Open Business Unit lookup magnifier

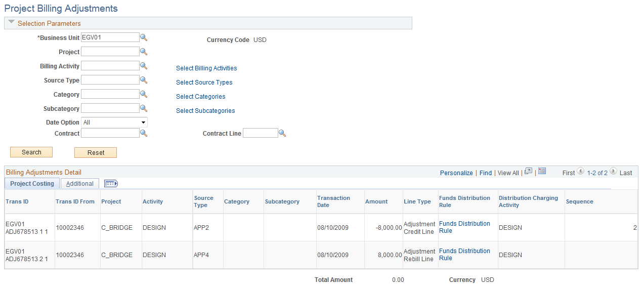pos(144,37)
